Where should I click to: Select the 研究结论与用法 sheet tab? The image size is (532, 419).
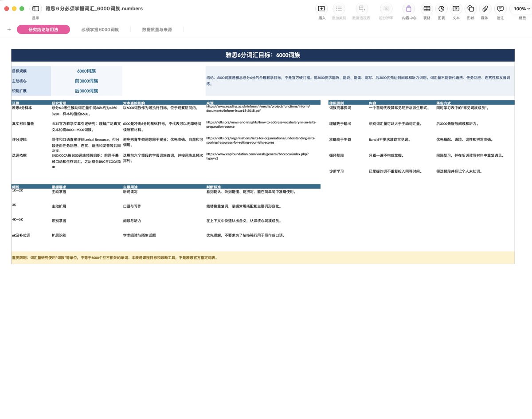point(43,29)
